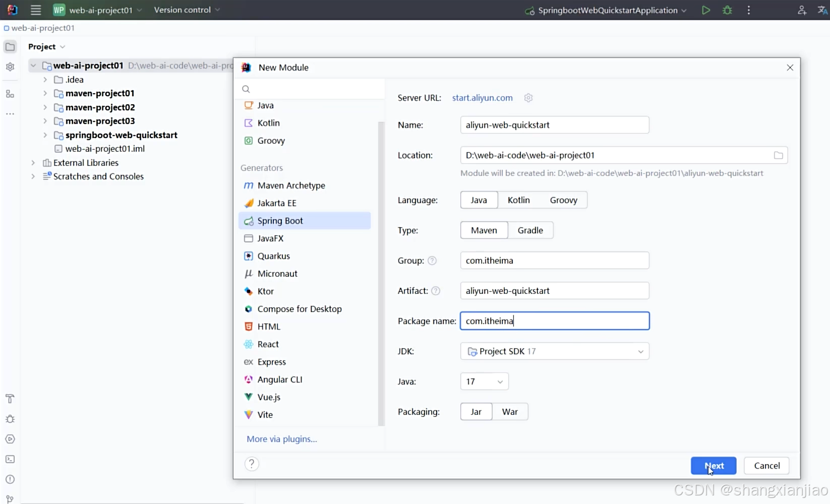This screenshot has height=504, width=830.
Task: Collapse the web-ai-project01 root node
Action: tap(33, 66)
